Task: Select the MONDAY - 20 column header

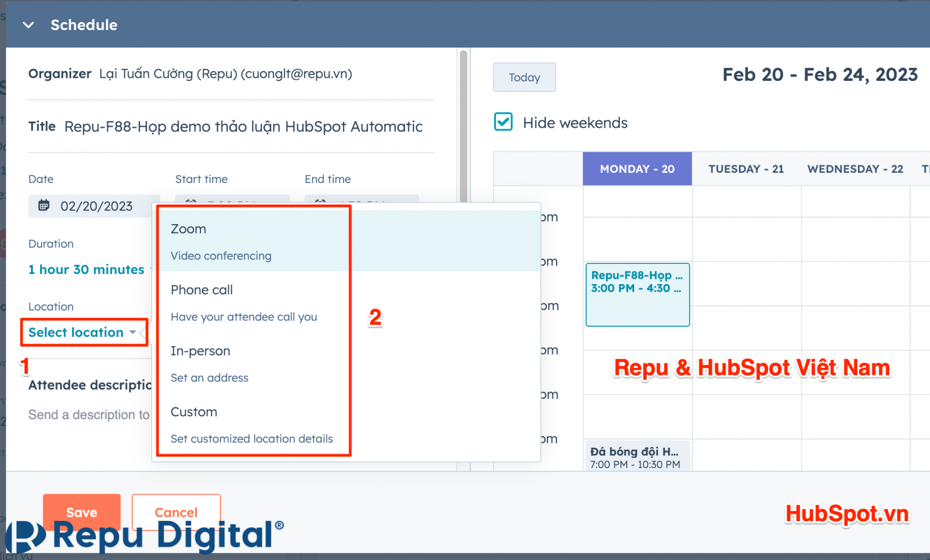Action: tap(637, 169)
